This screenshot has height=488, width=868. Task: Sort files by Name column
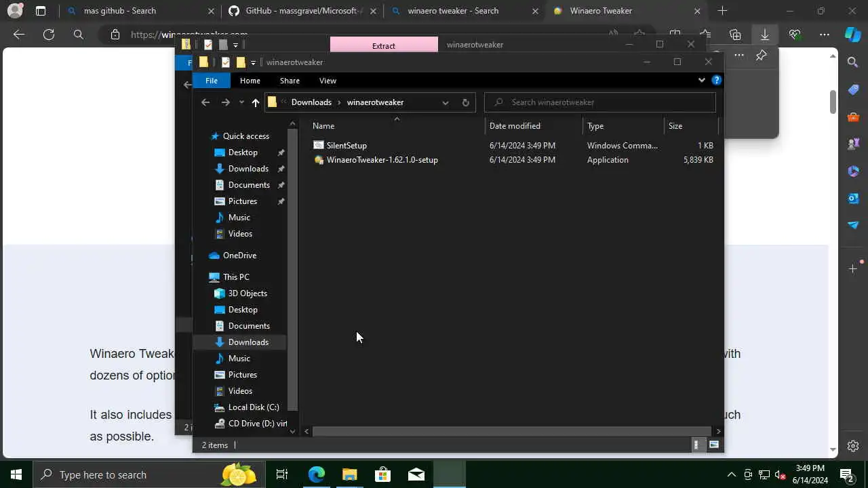397,126
